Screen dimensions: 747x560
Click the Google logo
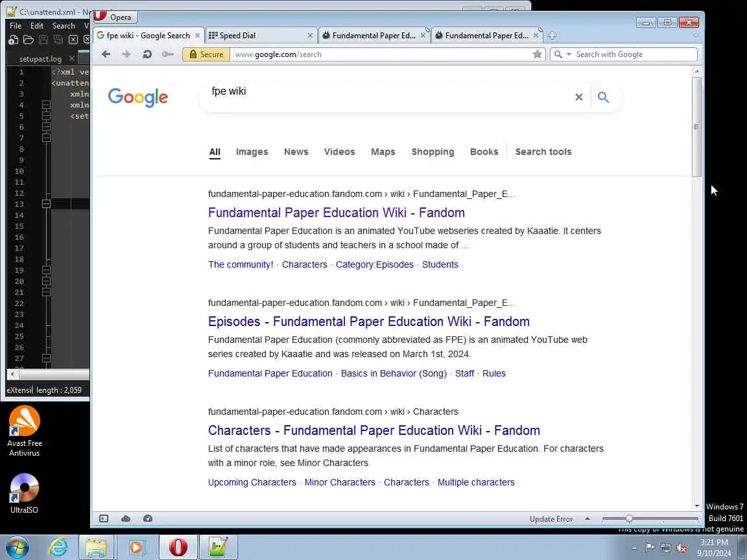(x=137, y=97)
